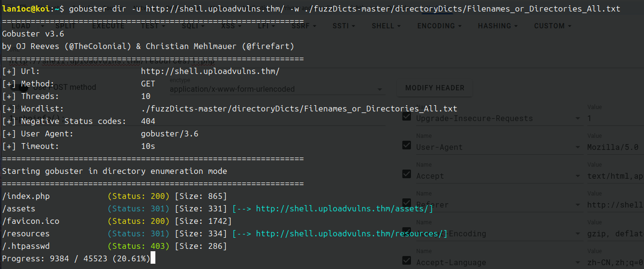Image resolution: width=644 pixels, height=269 pixels.
Task: Click the Mozilla/5.0 value field
Action: pyautogui.click(x=615, y=147)
